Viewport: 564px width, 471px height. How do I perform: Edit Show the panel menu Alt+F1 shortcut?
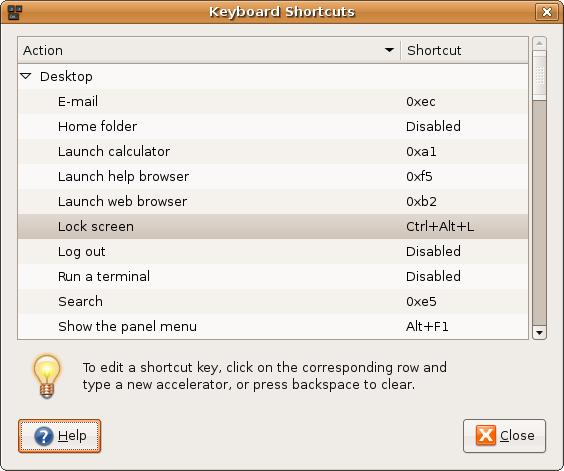pos(427,326)
